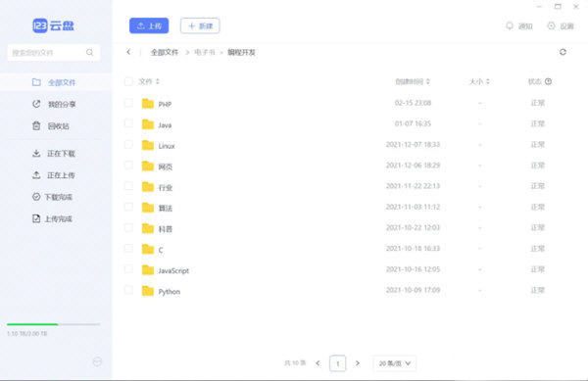Click the Python folder name
The width and height of the screenshot is (588, 381).
(170, 292)
